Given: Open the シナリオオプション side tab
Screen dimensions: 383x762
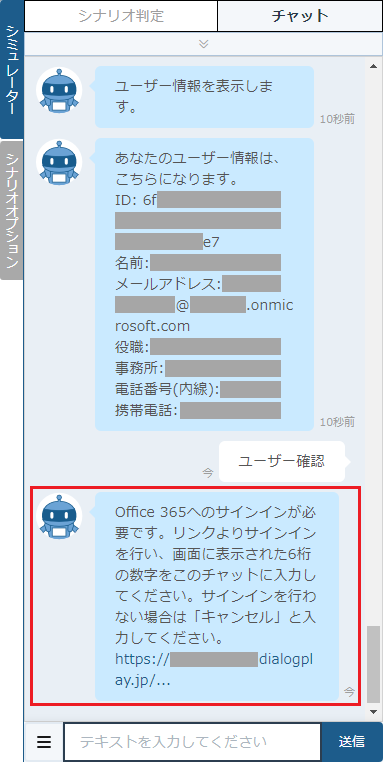Looking at the screenshot, I should (12, 210).
